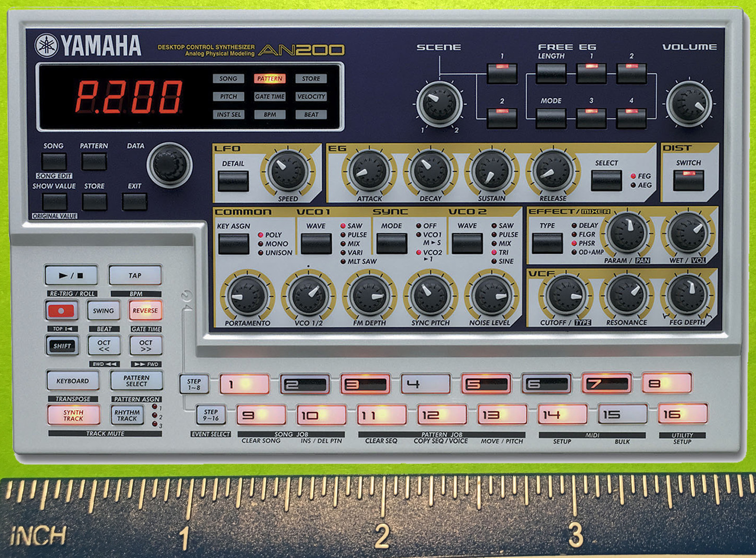The image size is (756, 558).
Task: Cycle the VCO2 WAVE selector button
Action: pyautogui.click(x=467, y=244)
